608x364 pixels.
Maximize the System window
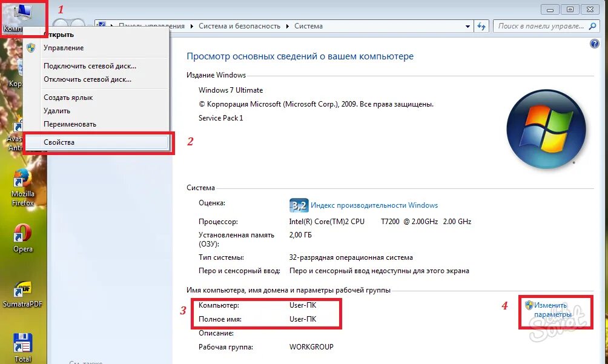coord(570,9)
